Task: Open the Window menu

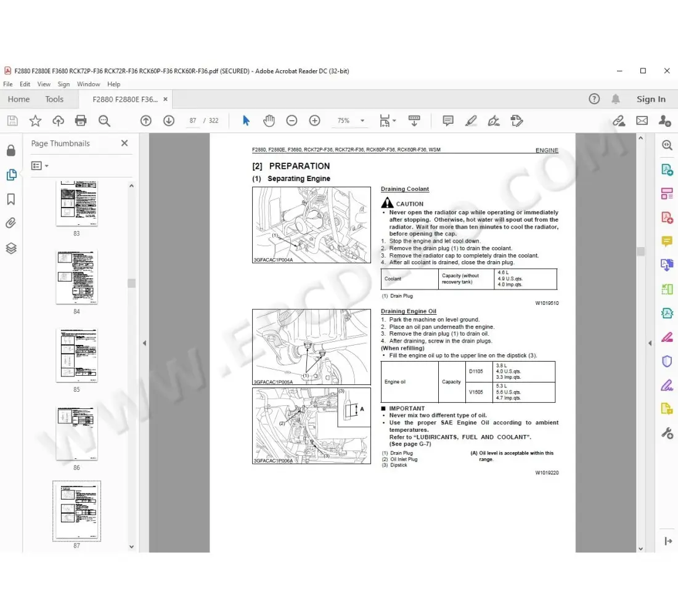Action: 89,84
